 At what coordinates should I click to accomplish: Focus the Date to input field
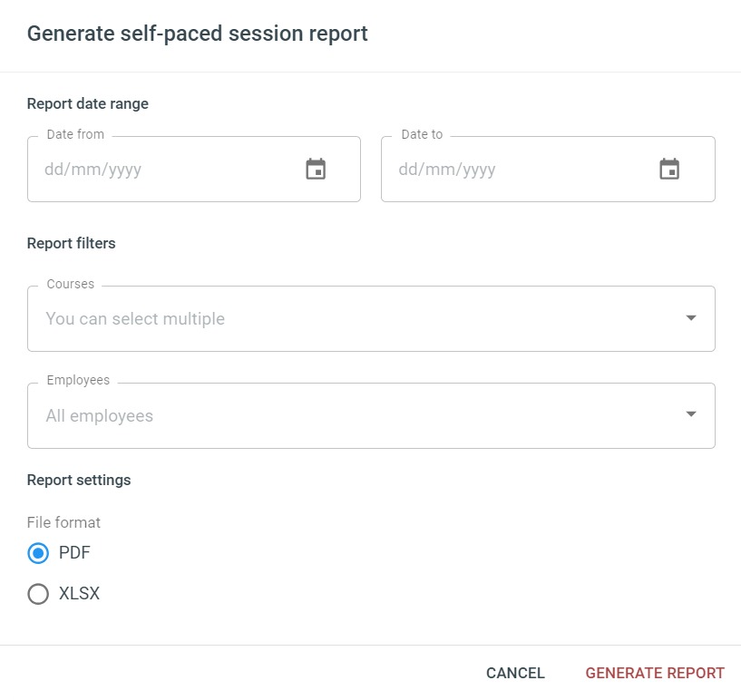pos(548,169)
